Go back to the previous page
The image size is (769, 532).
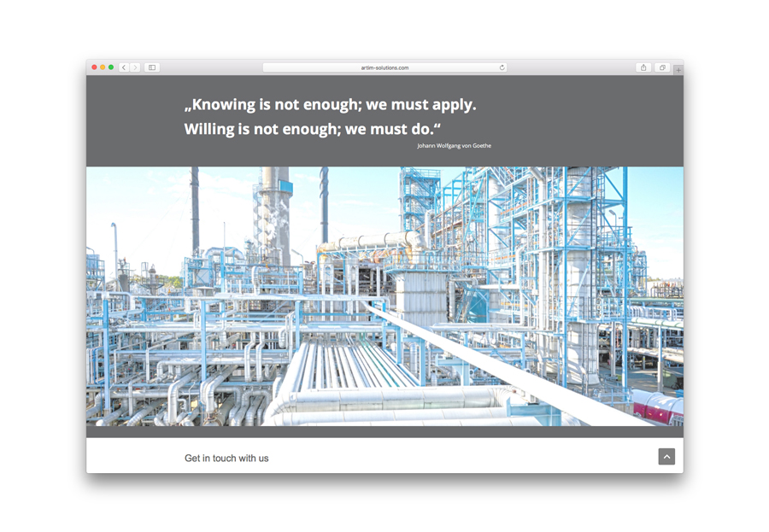tap(124, 67)
